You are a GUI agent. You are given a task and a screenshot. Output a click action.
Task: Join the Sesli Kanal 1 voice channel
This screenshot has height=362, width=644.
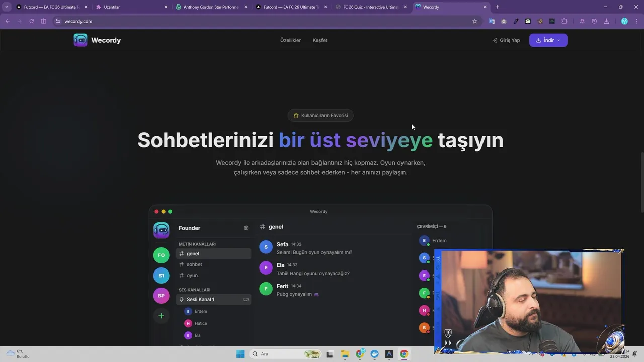click(214, 299)
